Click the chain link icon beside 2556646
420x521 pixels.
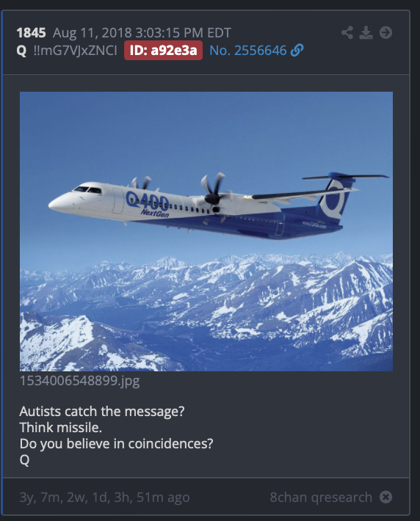(x=297, y=51)
